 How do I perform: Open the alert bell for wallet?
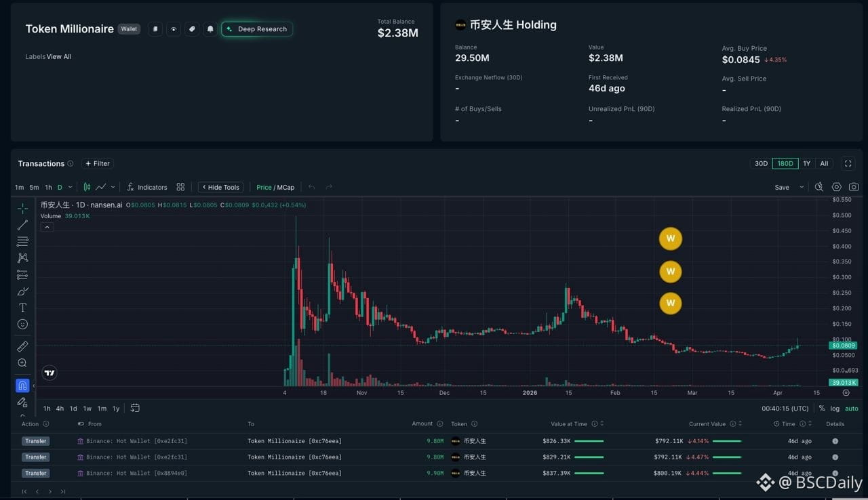point(210,29)
